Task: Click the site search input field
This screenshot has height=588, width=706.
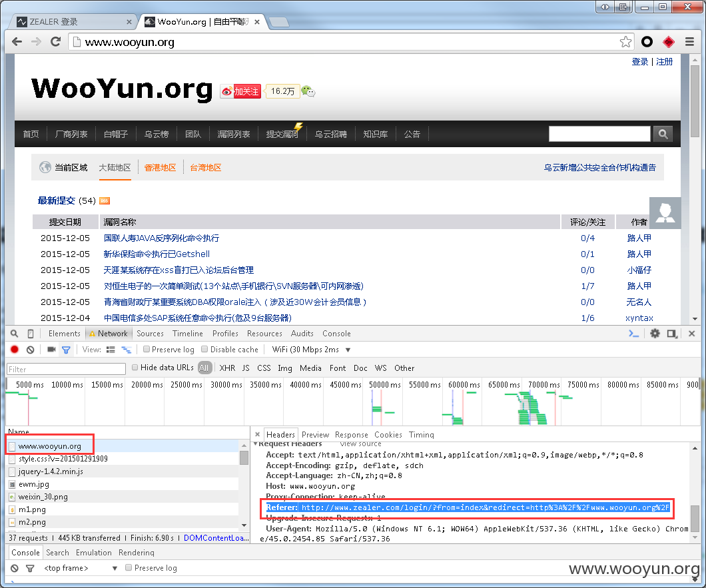Action: click(x=599, y=134)
